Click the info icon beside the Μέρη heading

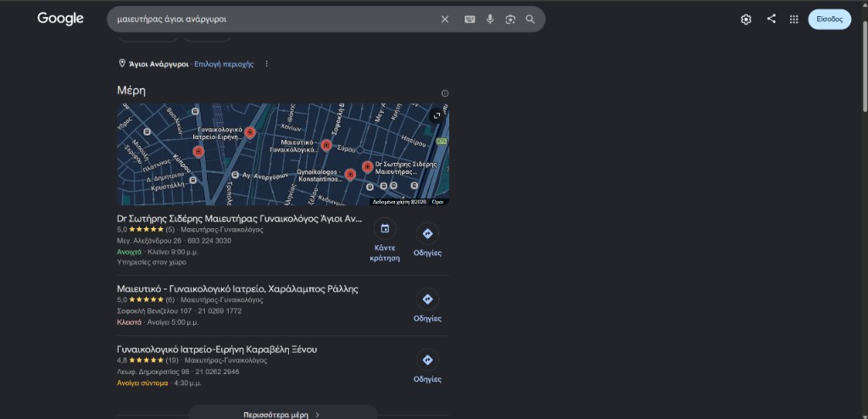click(444, 93)
